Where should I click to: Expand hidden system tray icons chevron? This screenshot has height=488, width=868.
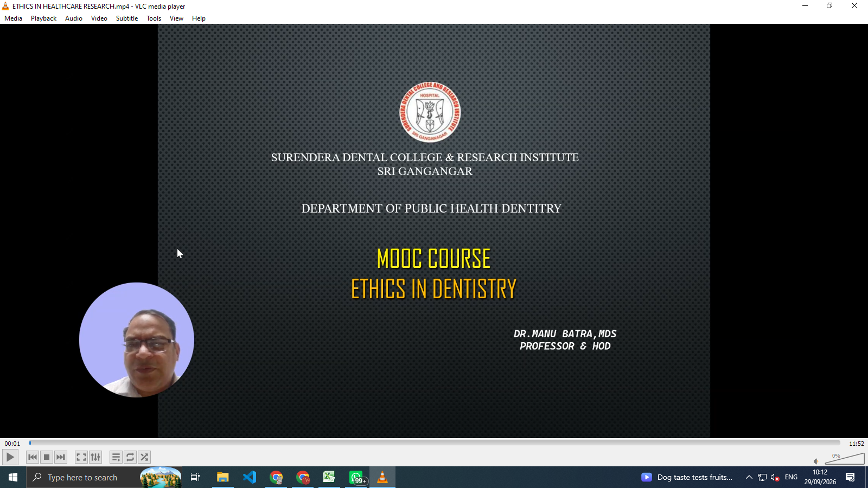tap(749, 477)
